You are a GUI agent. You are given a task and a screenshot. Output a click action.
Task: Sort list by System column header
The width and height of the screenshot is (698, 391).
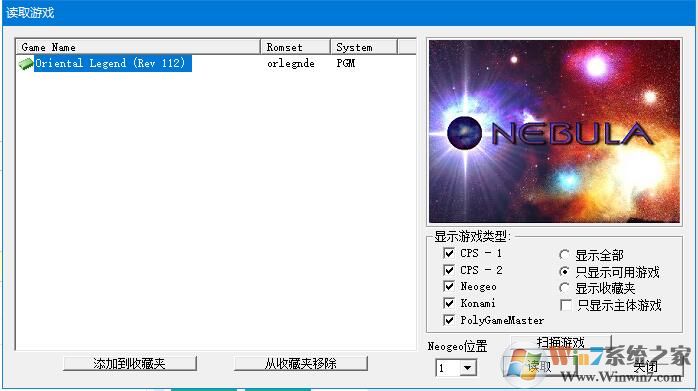click(x=364, y=47)
